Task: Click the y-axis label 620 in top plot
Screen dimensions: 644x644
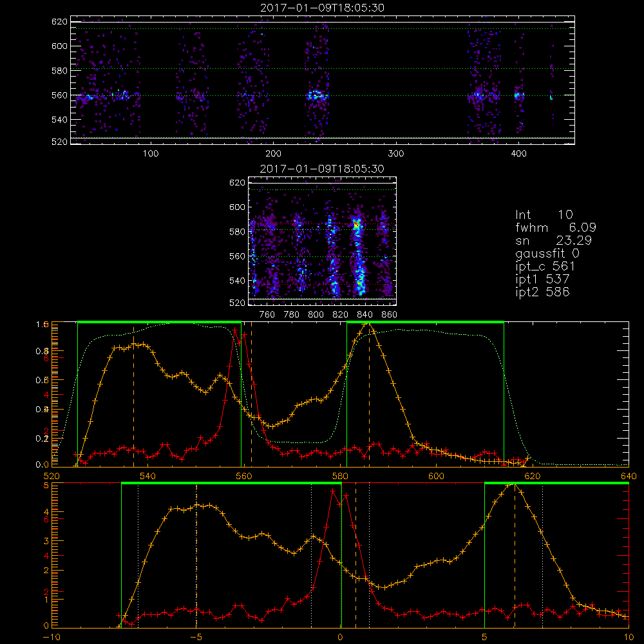Action: [x=59, y=22]
